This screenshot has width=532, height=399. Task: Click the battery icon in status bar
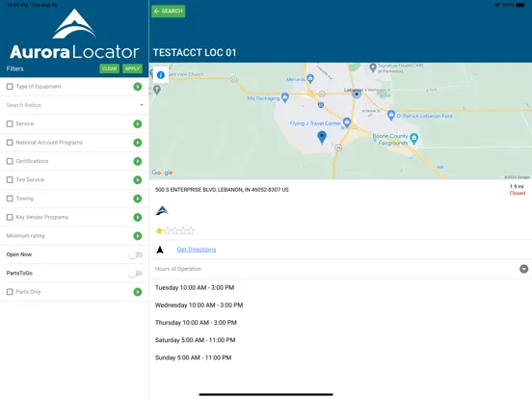click(x=520, y=5)
